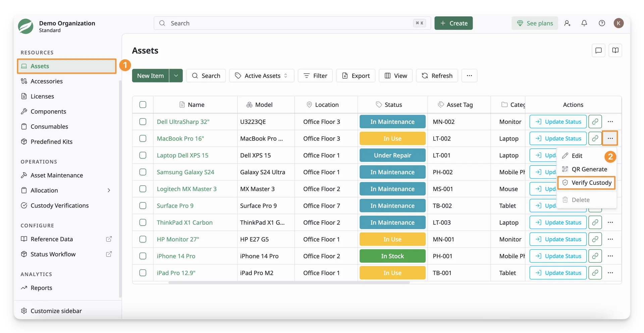Open Reports in the Analytics section
The width and height of the screenshot is (644, 333).
click(x=41, y=288)
